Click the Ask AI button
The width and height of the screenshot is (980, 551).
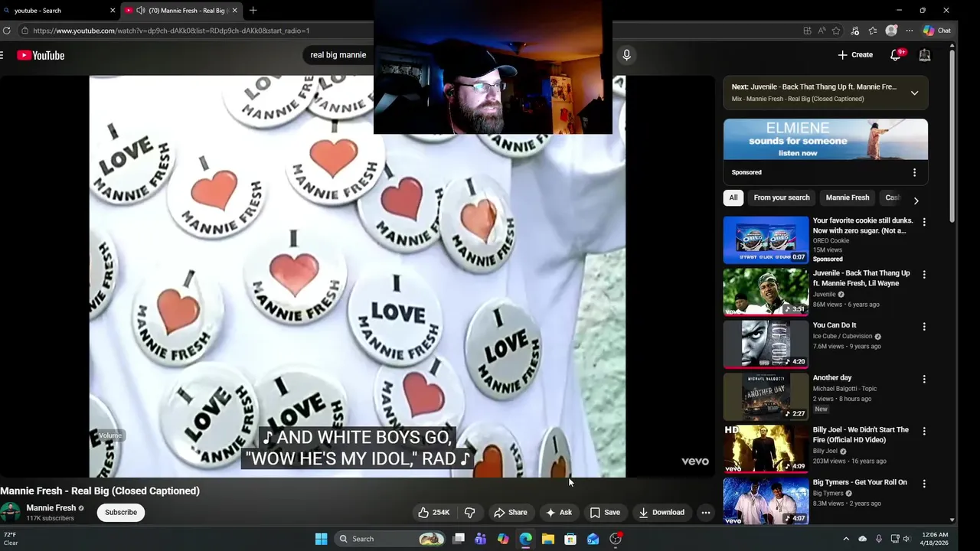[559, 513]
